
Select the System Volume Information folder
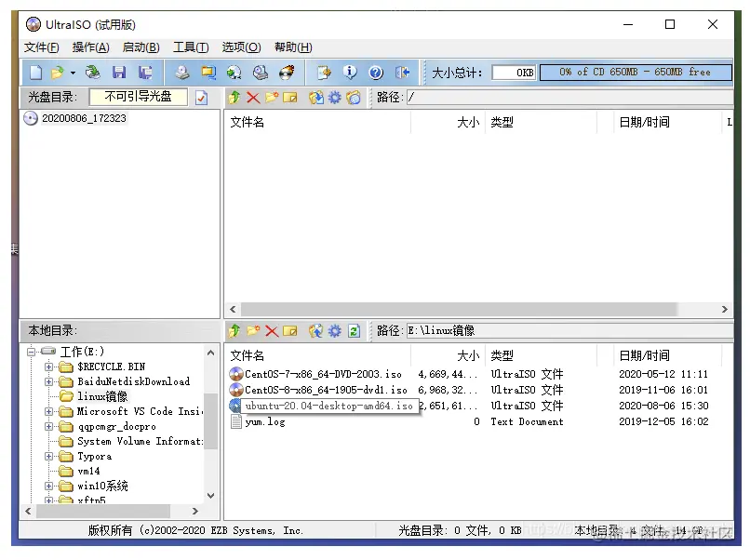(140, 442)
